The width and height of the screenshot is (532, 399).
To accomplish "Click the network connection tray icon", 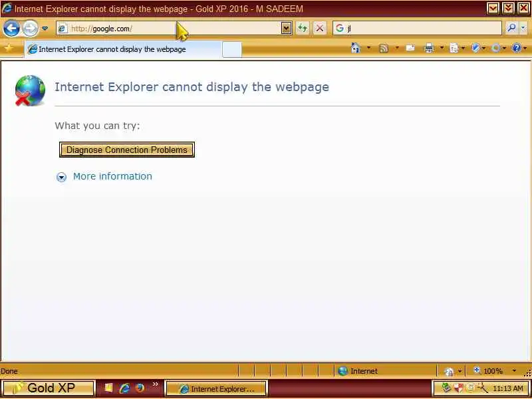I will pos(482,388).
